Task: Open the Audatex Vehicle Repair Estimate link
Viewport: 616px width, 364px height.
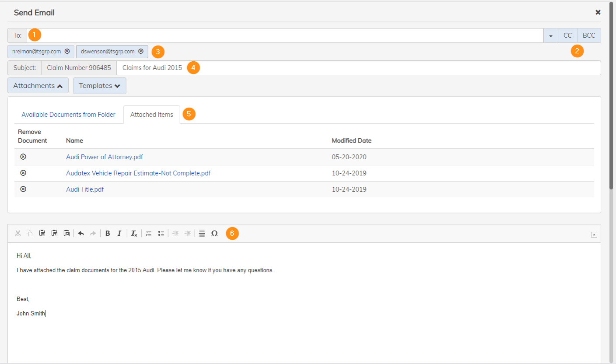Action: point(138,173)
